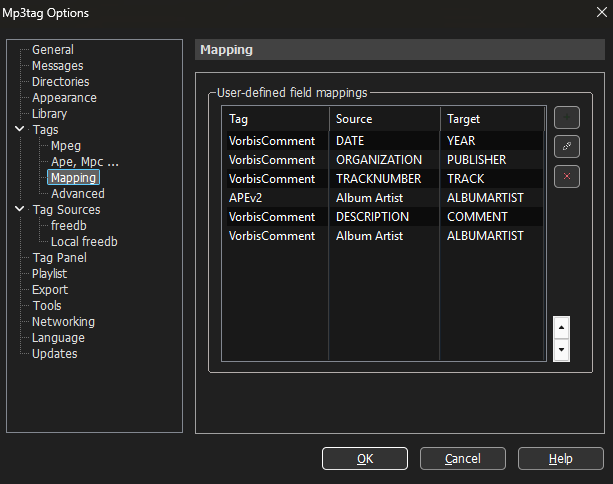Go to Export settings
The height and width of the screenshot is (484, 613).
click(x=50, y=290)
